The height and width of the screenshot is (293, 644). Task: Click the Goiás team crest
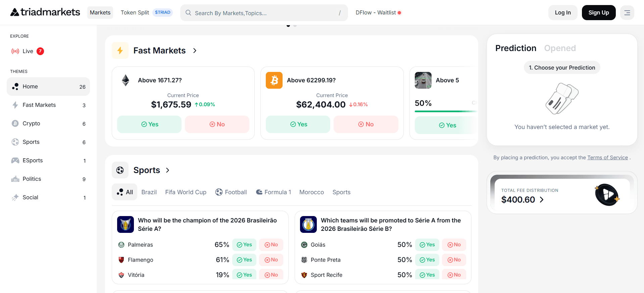click(304, 245)
